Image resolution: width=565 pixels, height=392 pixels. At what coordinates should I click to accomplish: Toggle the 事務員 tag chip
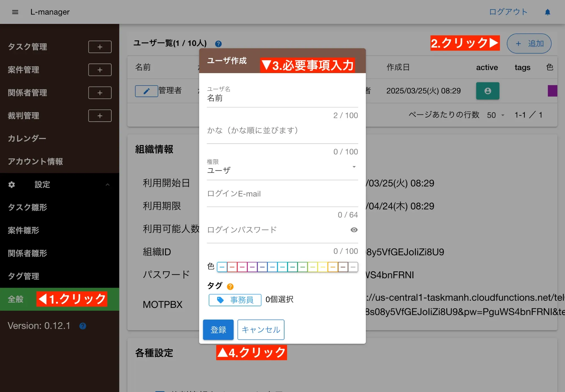point(235,300)
